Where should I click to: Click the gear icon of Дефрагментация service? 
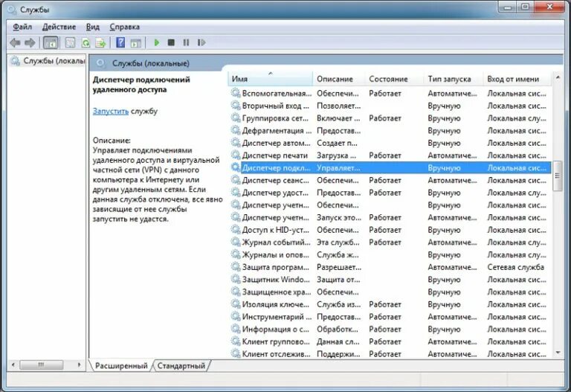pos(236,130)
